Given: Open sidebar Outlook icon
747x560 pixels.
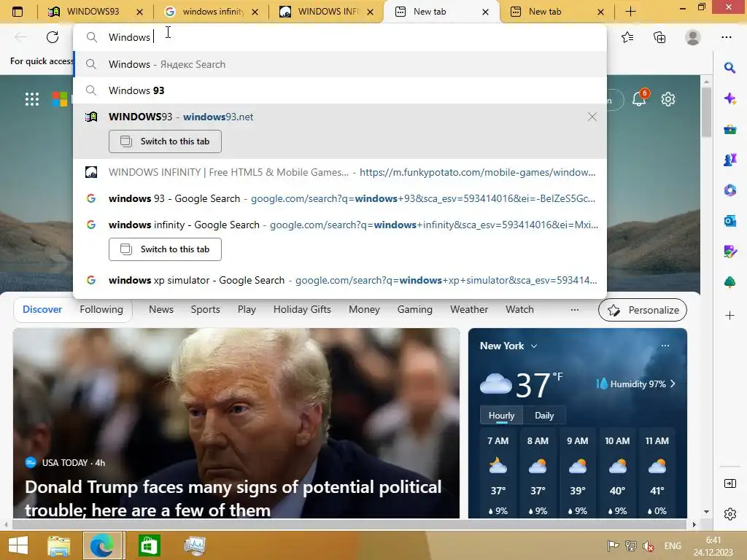Looking at the screenshot, I should [x=729, y=221].
